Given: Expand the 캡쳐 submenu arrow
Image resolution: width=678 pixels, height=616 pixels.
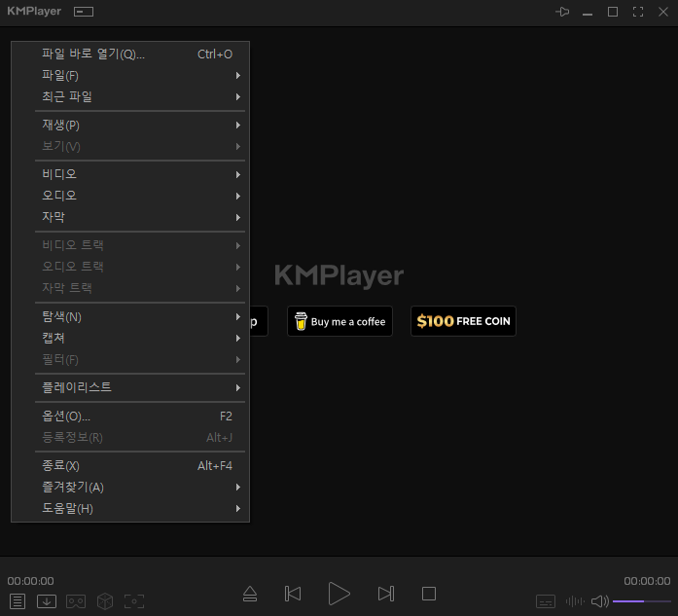Looking at the screenshot, I should coord(237,339).
